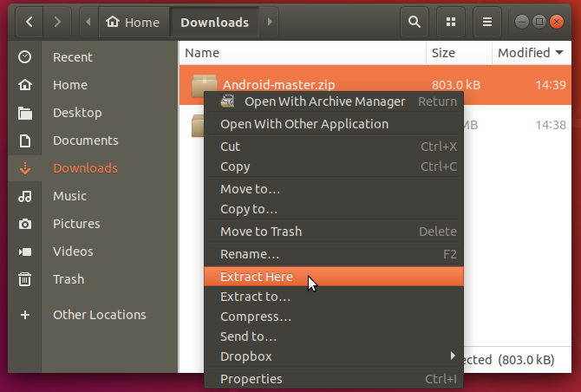
Task: Click the Downloads arrow icon in sidebar
Action: click(25, 168)
